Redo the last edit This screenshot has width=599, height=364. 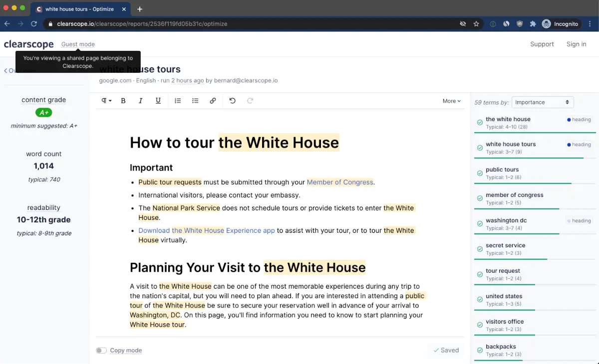pyautogui.click(x=250, y=101)
